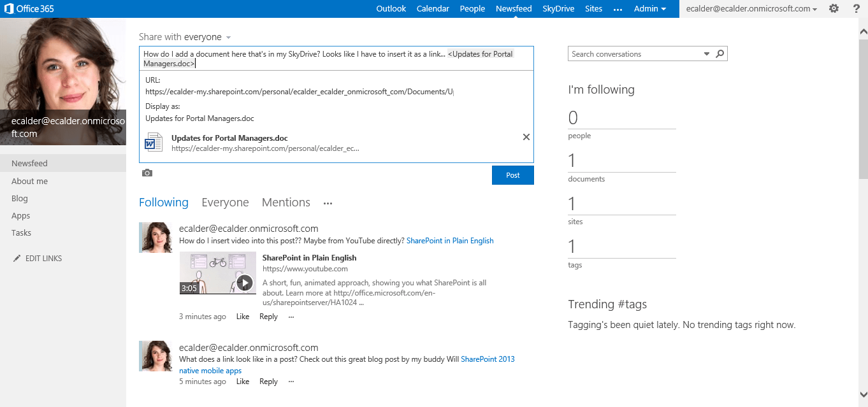Like the video post

click(243, 317)
